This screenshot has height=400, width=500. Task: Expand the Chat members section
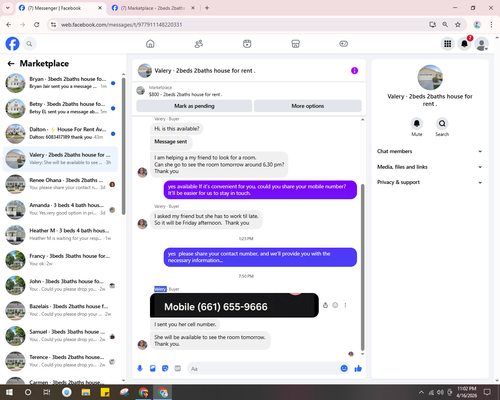click(430, 151)
